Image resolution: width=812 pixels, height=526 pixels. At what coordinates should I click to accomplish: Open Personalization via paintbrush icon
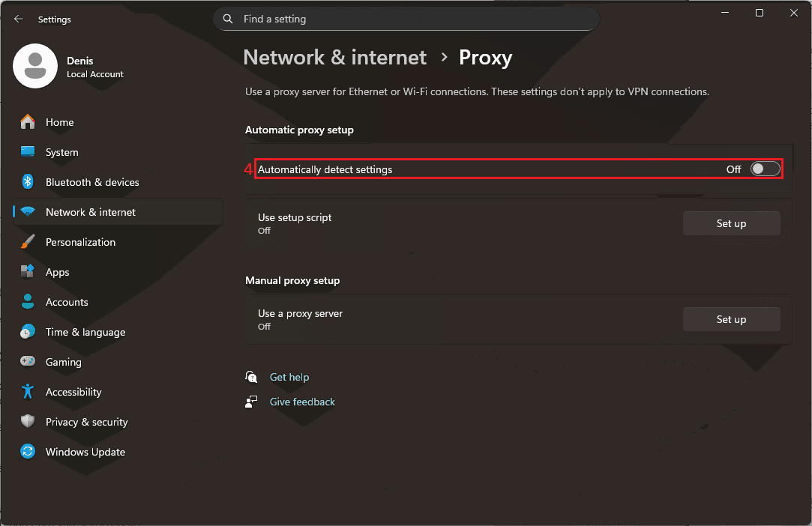(x=28, y=242)
